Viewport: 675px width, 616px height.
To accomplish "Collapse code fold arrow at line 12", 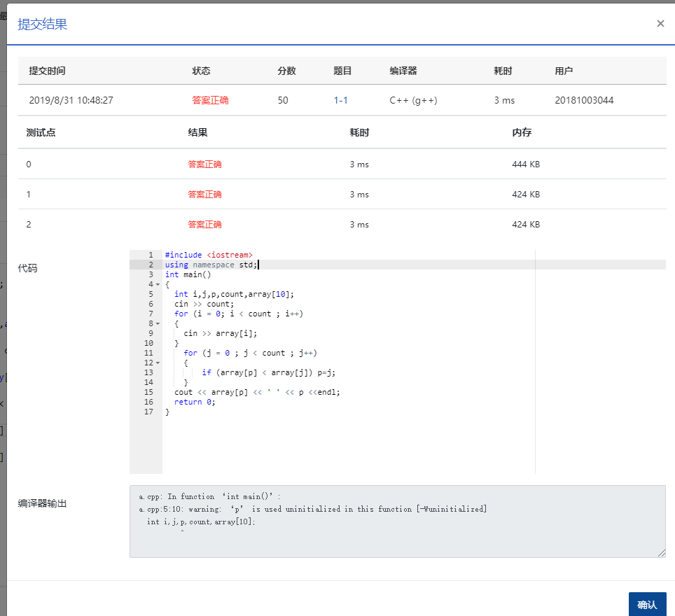I will click(x=158, y=363).
